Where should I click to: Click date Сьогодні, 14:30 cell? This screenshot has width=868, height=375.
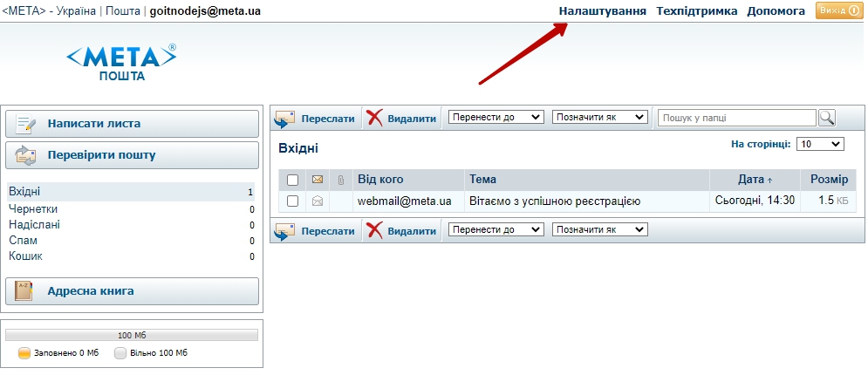755,201
